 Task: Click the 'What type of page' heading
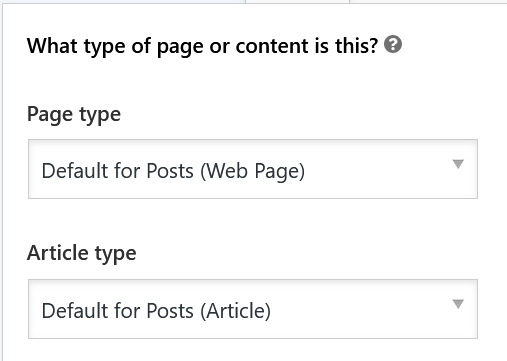[202, 46]
